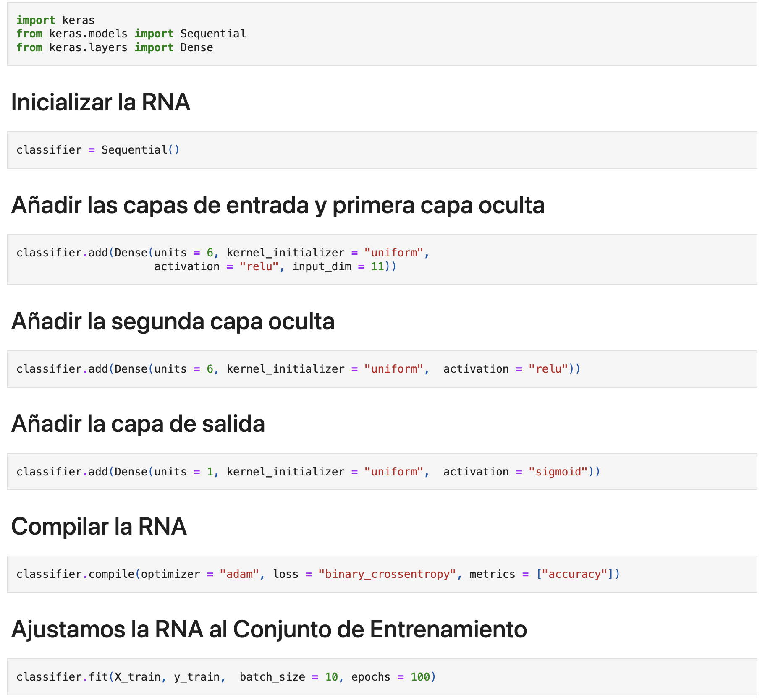Click the ["accuracy"] metrics value
Image resolution: width=765 pixels, height=700 pixels.
[575, 574]
